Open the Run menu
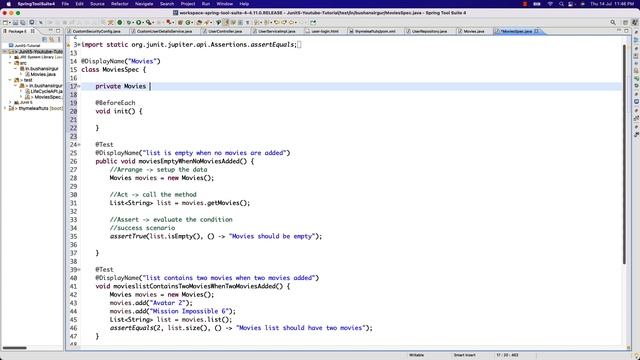Viewport: 640px width, 360px height. [x=206, y=4]
